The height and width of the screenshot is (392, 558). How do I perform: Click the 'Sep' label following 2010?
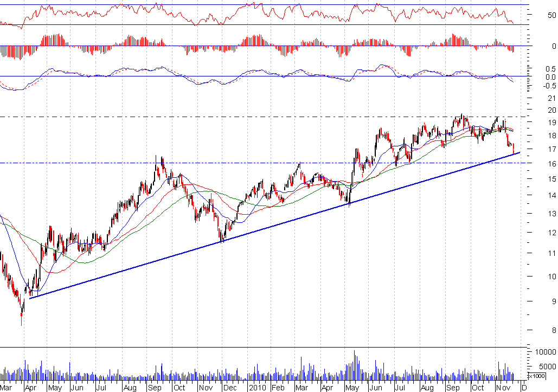tap(453, 387)
